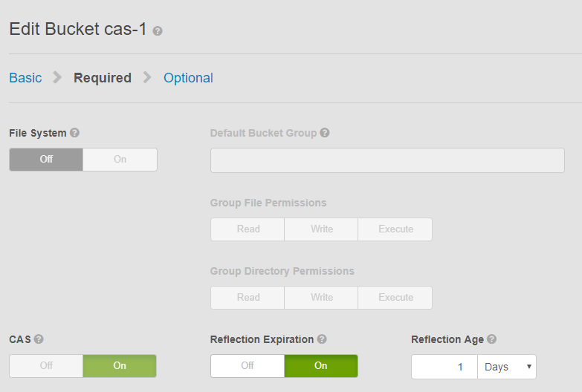Toggle Group File Permissions Execute

pyautogui.click(x=395, y=229)
